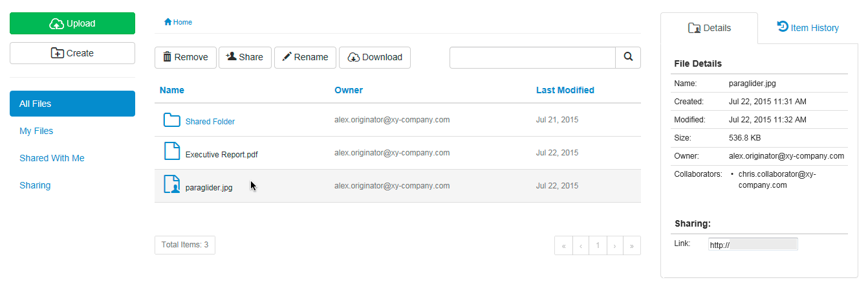This screenshot has height=294, width=868.
Task: Click the paraglider.jpg name in File Details
Action: (752, 84)
